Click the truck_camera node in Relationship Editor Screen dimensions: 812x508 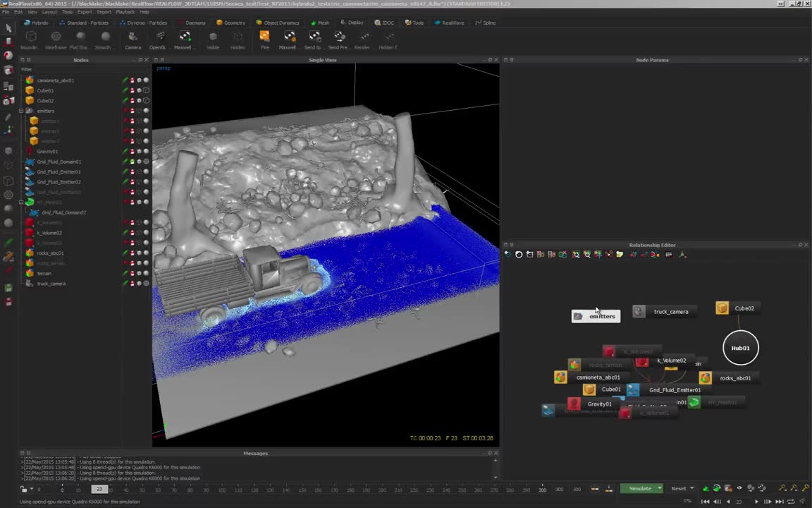(670, 312)
